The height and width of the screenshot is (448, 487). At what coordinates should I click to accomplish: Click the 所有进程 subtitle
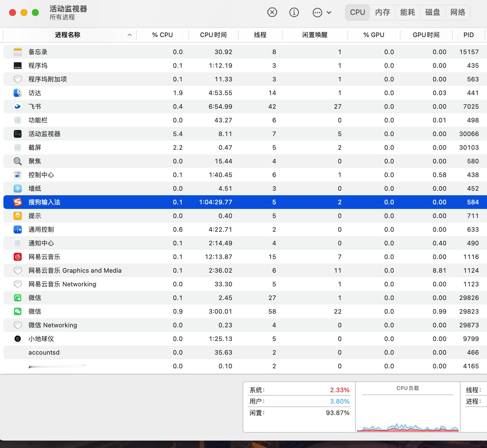coord(62,17)
